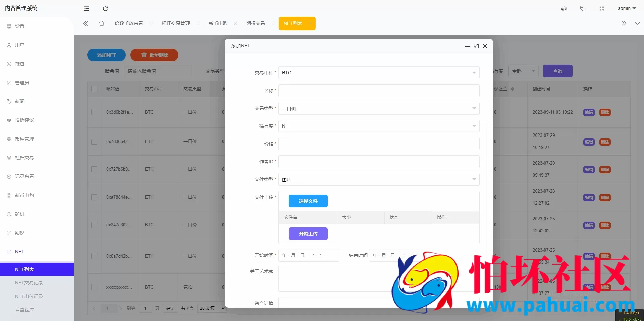Image resolution: width=644 pixels, height=321 pixels.
Task: Tick checkbox for row 0x247e302
Action: point(94,225)
